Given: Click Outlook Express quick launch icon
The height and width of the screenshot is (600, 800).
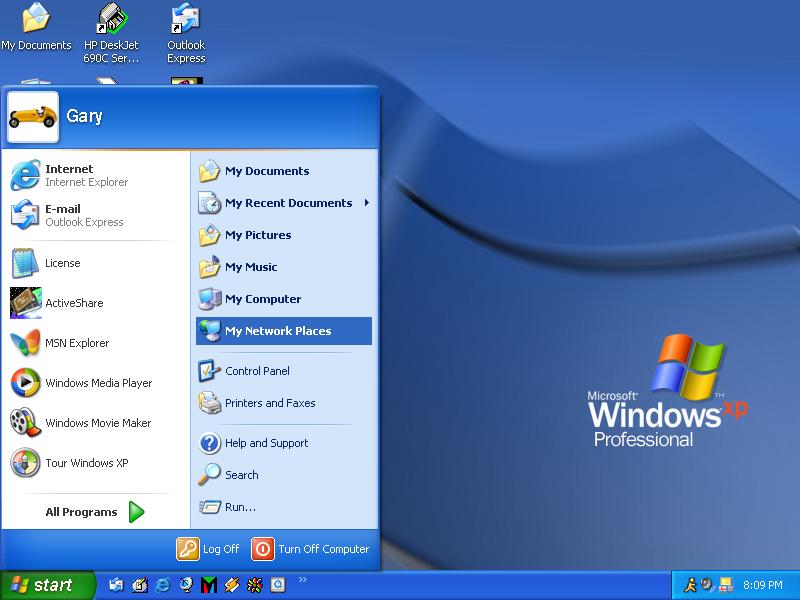Looking at the screenshot, I should click(x=116, y=585).
